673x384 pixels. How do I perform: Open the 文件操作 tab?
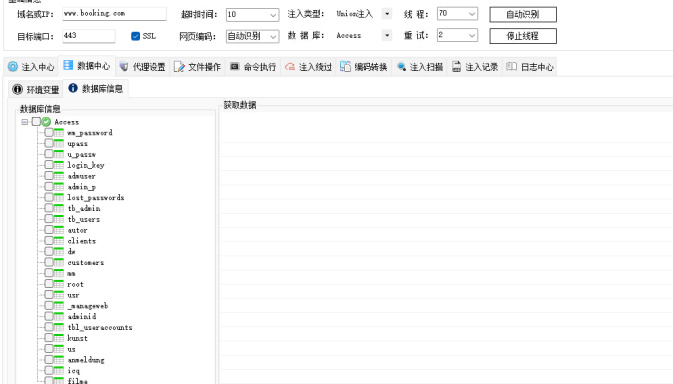(x=197, y=67)
